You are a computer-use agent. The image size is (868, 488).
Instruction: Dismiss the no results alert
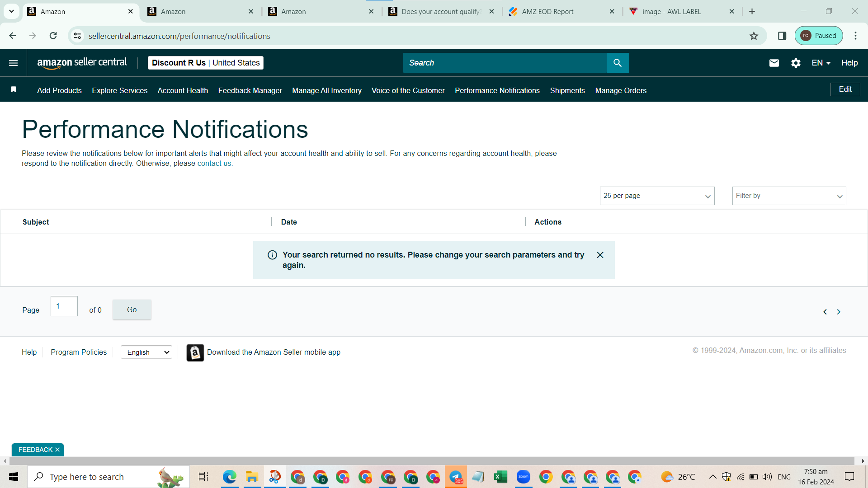(600, 255)
